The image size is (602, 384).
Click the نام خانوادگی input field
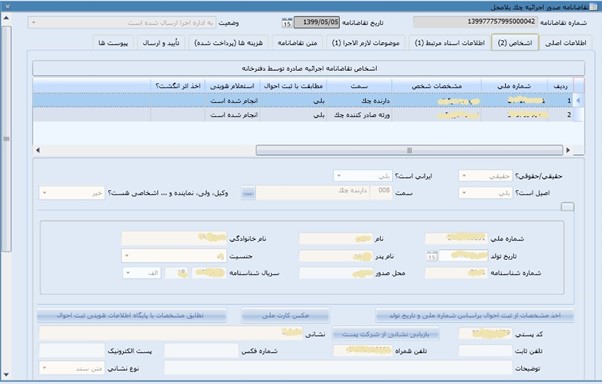174,238
